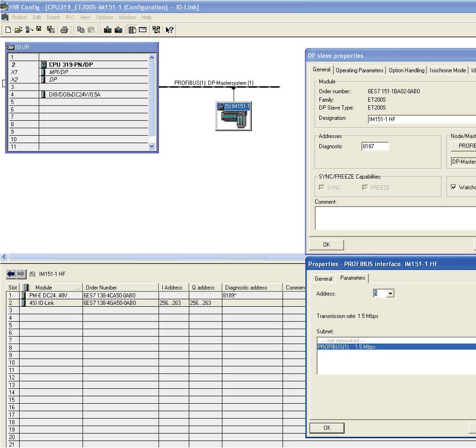Screen dimensions: 476x448
Task: Click OK in DP slave properties
Action: (x=326, y=245)
